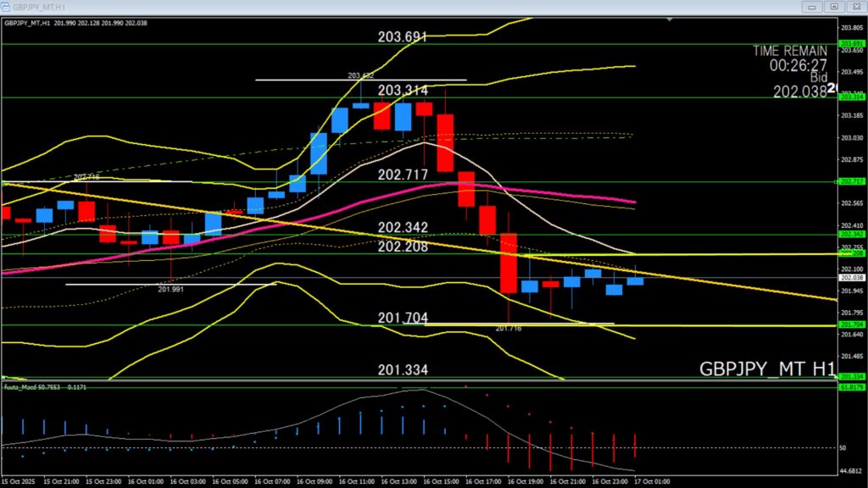The width and height of the screenshot is (868, 488).
Task: Click the 201.704 green axis price tag
Action: (851, 324)
